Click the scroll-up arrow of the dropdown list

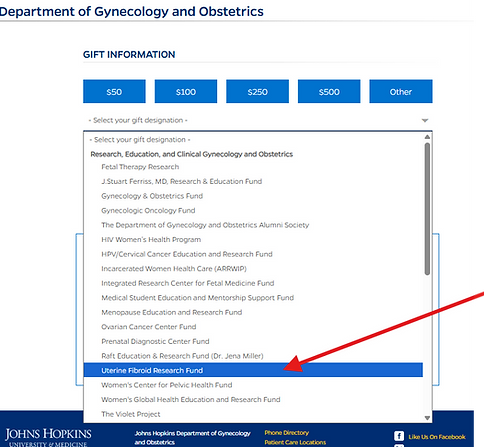click(x=427, y=137)
